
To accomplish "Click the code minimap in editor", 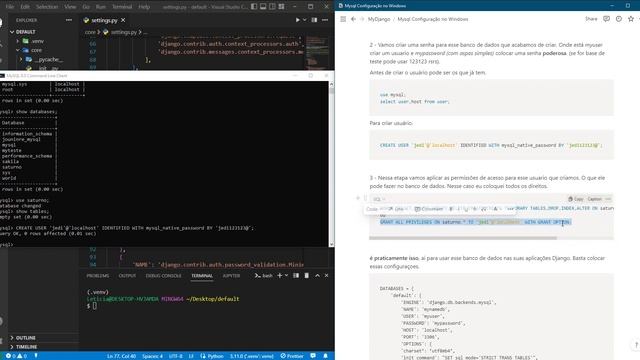I will click(x=317, y=52).
